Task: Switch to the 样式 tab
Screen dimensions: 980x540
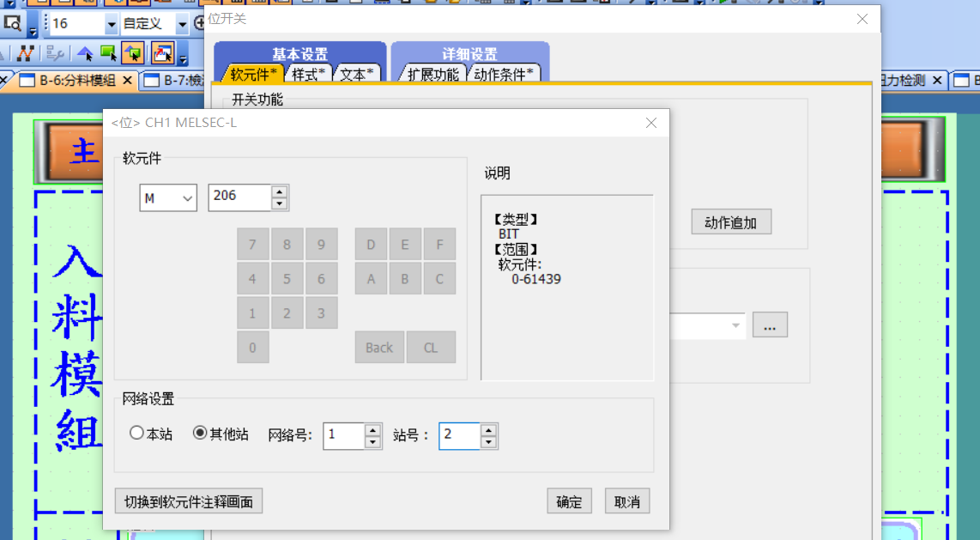Action: 308,75
